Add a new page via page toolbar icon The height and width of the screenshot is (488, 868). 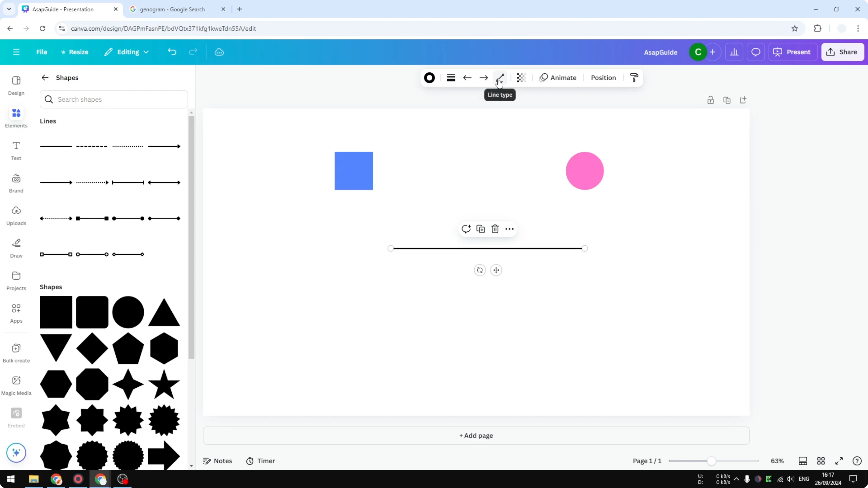[743, 100]
